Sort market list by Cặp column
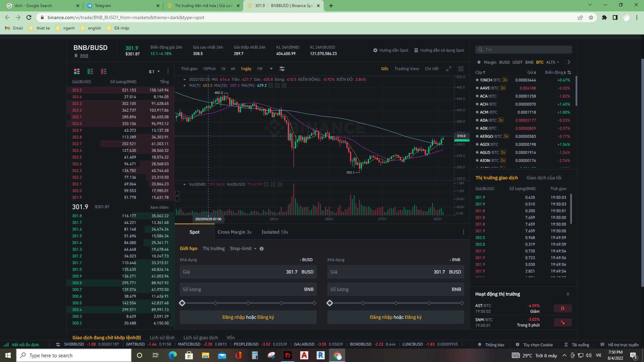The image size is (644, 362). tap(480, 72)
